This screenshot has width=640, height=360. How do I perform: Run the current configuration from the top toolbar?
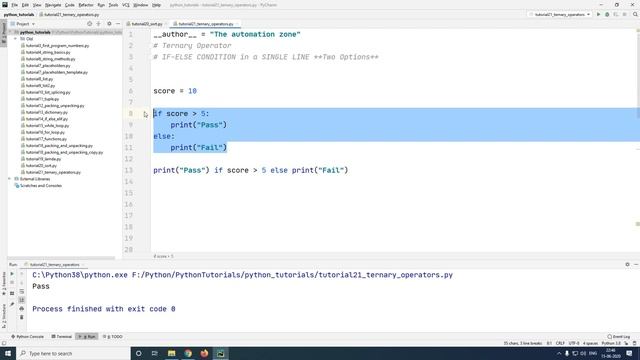pyautogui.click(x=598, y=14)
